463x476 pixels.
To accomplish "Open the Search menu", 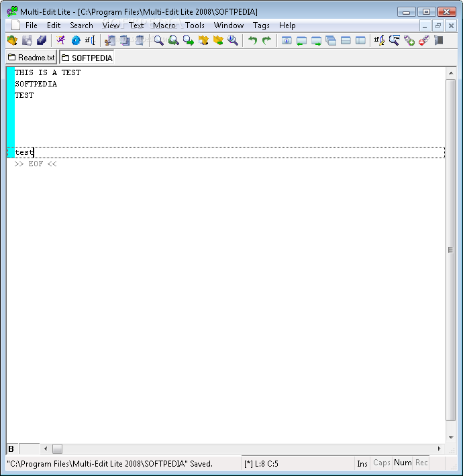I will [81, 25].
